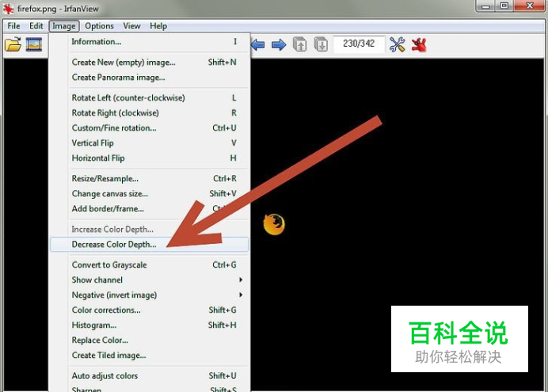Select Auto adjust colors
This screenshot has width=548, height=392.
click(150, 375)
